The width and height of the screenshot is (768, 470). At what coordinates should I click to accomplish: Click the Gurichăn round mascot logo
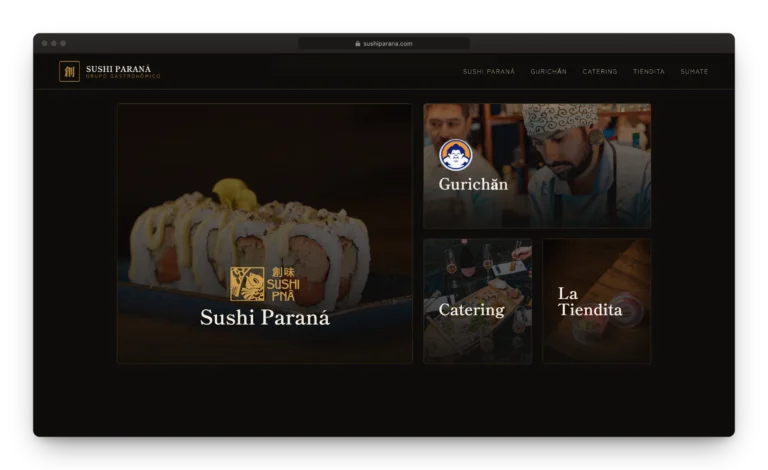coord(456,155)
